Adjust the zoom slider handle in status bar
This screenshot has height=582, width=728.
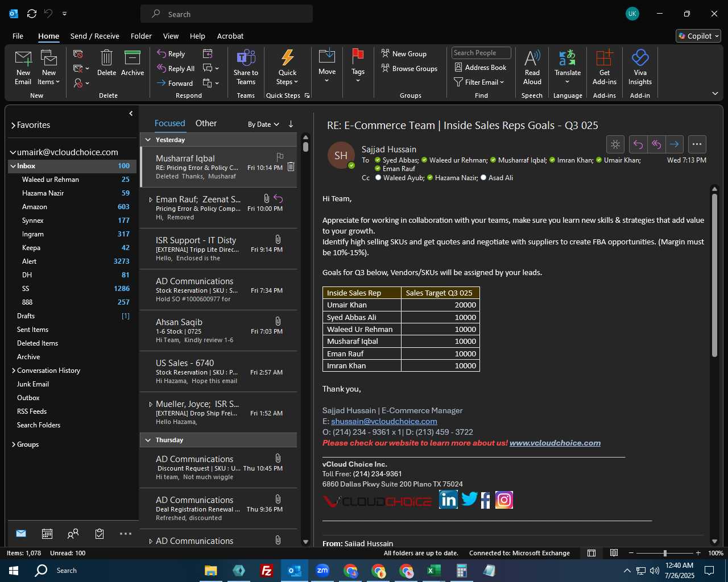tap(664, 553)
